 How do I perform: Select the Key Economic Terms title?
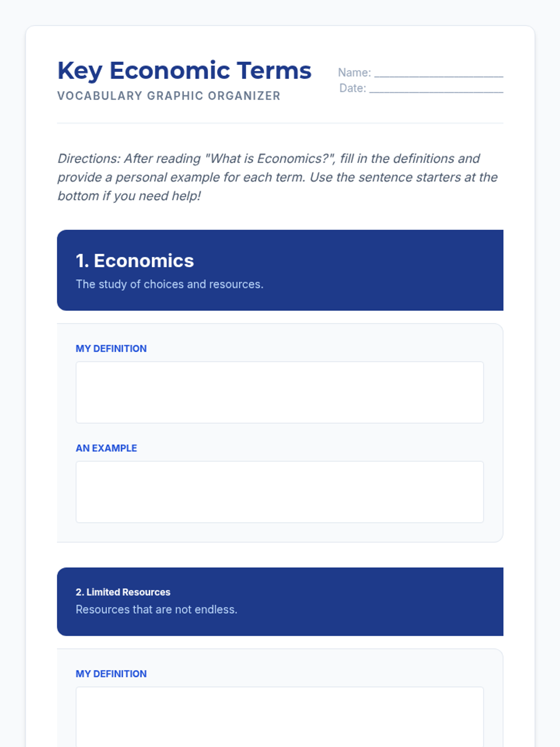point(184,71)
